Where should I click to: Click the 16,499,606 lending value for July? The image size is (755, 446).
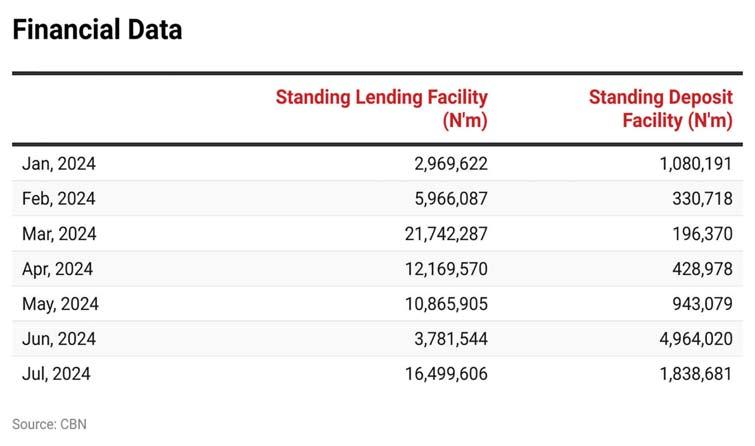pos(446,374)
